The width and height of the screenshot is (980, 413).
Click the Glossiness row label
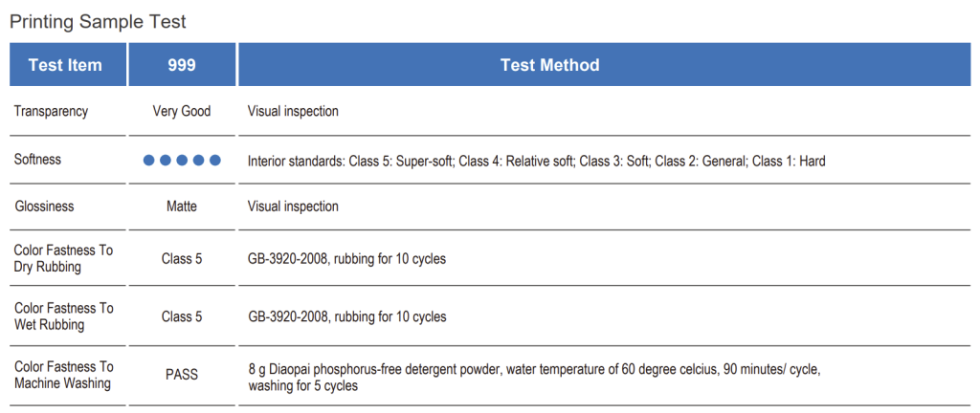(44, 206)
